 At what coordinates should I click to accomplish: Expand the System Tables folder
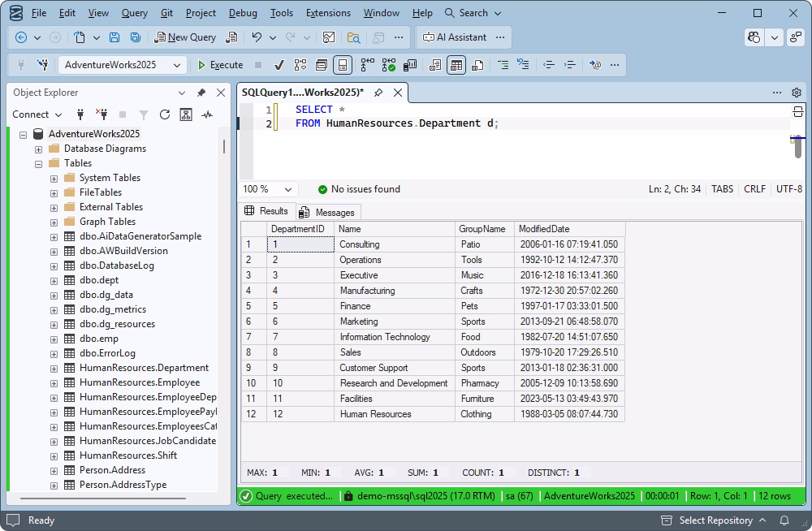[54, 179]
